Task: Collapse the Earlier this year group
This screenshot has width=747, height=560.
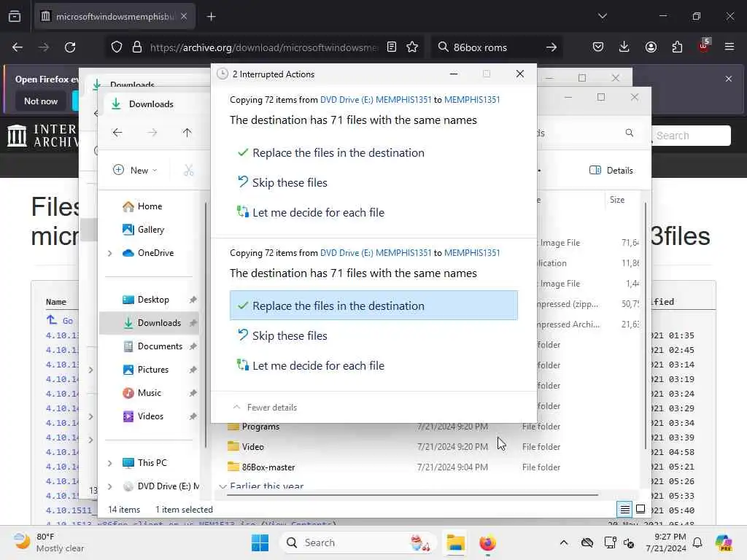Action: coord(222,486)
